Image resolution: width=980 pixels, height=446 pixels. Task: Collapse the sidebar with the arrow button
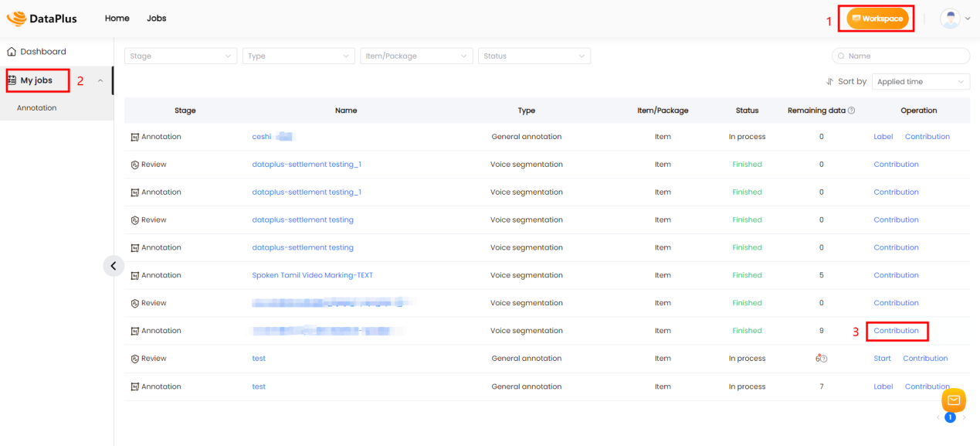[114, 265]
